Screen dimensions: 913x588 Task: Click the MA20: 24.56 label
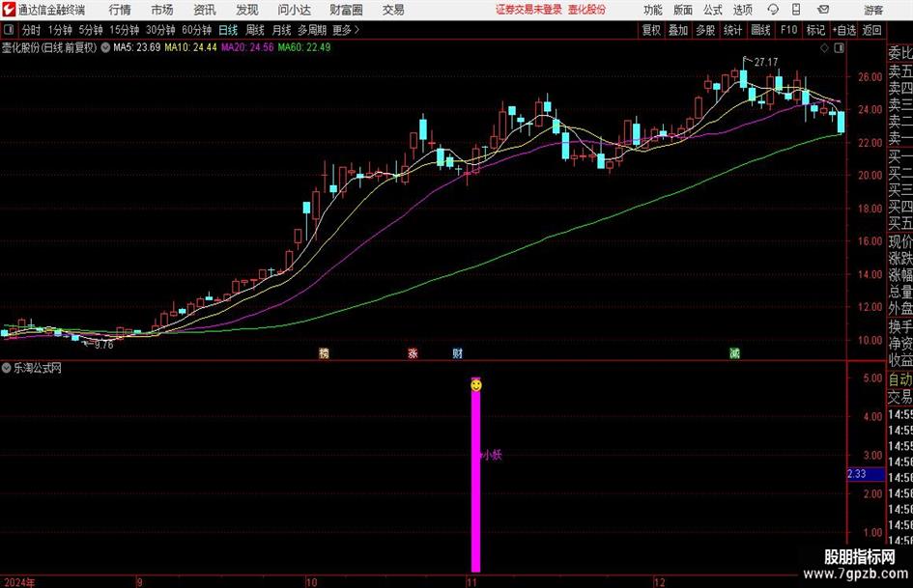pos(247,47)
